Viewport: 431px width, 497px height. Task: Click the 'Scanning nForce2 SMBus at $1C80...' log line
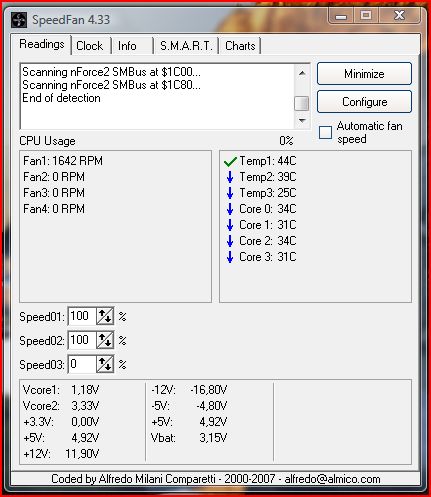click(x=111, y=85)
